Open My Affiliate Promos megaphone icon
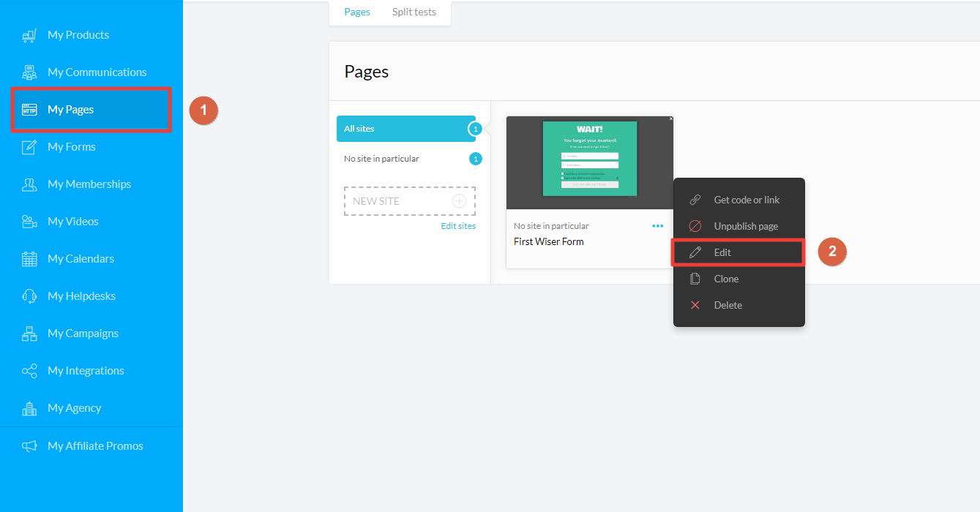Viewport: 980px width, 512px height. 29,446
